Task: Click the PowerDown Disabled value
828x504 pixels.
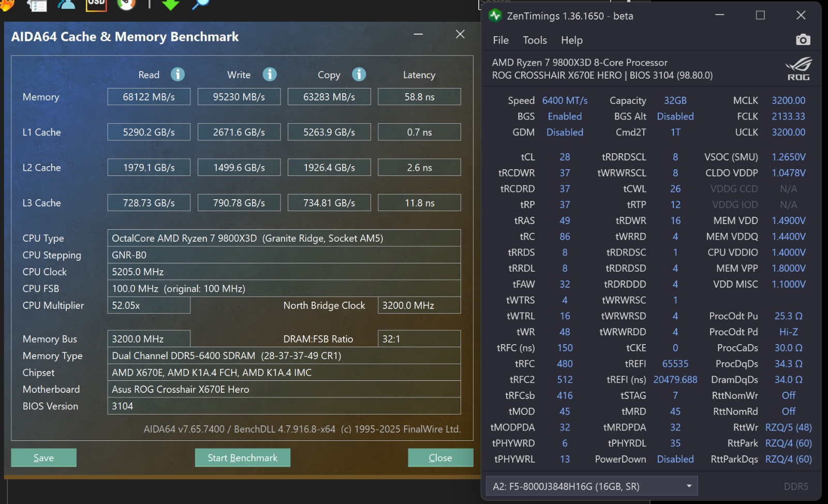Action: [675, 459]
